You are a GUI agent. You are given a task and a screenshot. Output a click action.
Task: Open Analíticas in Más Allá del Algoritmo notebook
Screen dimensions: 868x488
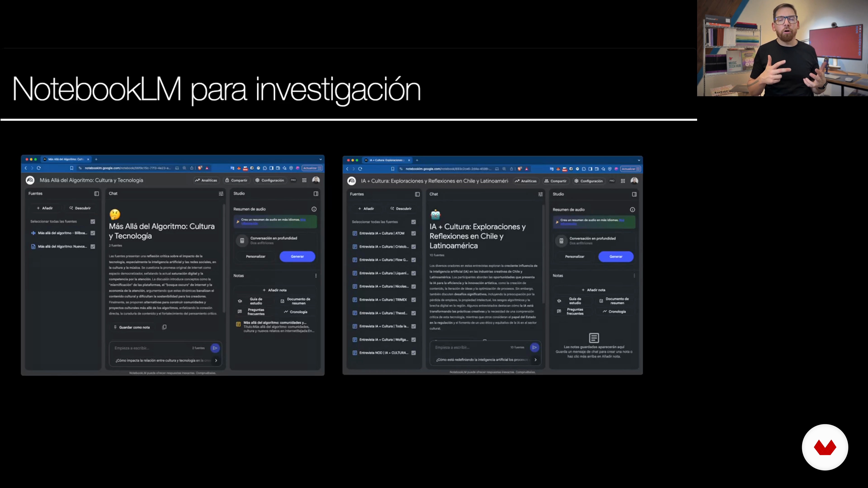206,180
